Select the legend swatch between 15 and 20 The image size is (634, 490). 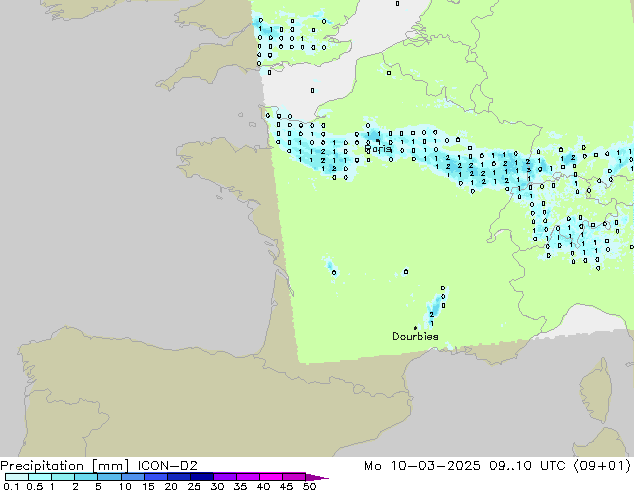click(x=155, y=477)
